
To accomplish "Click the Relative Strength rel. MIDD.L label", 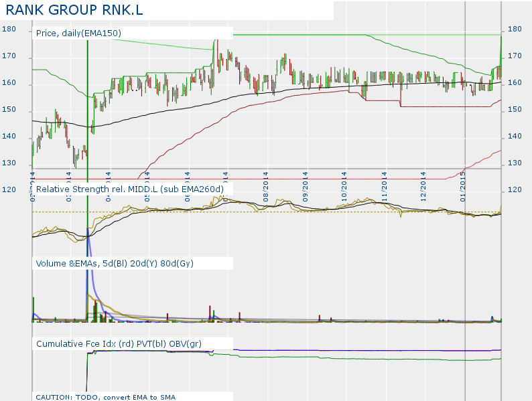I will (129, 189).
